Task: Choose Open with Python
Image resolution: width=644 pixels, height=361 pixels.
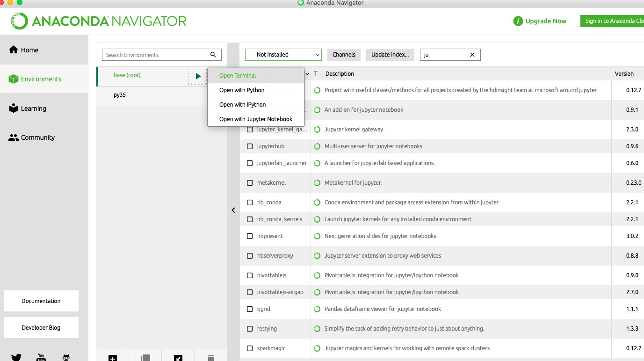Action: [255, 90]
